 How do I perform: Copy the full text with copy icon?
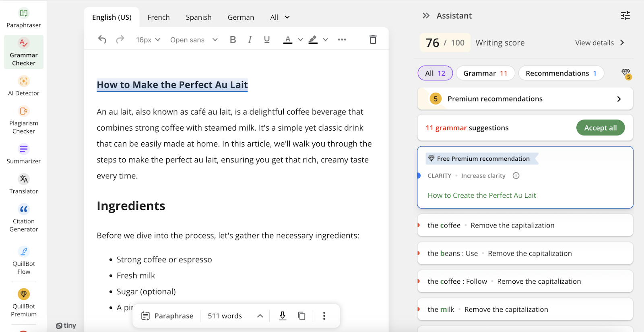click(x=301, y=316)
